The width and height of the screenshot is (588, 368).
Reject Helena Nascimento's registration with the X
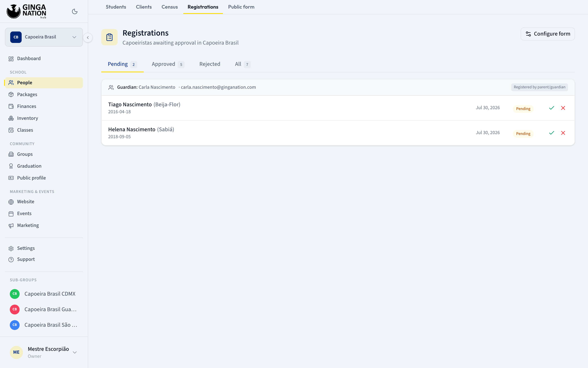pyautogui.click(x=563, y=133)
